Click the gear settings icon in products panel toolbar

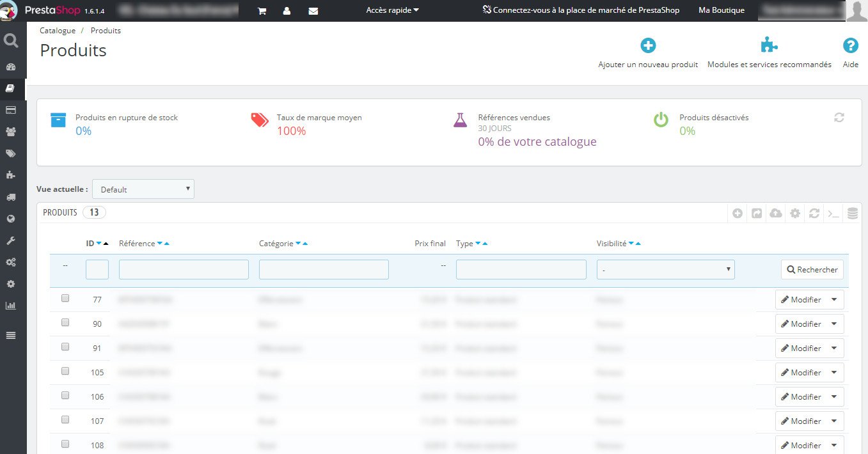(795, 214)
